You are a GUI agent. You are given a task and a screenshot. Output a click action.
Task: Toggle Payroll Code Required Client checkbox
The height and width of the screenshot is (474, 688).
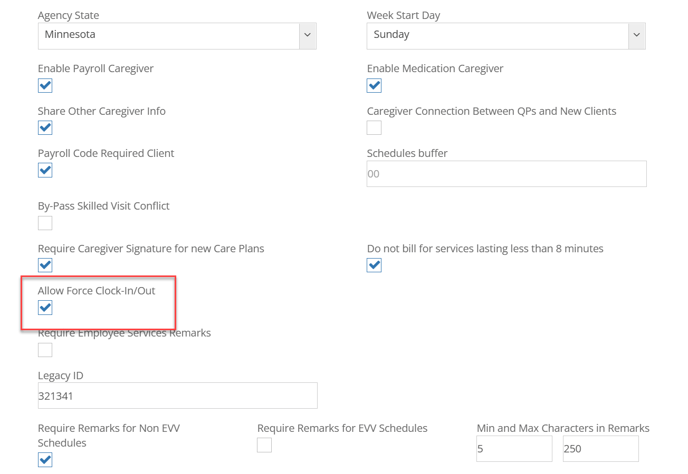(45, 170)
